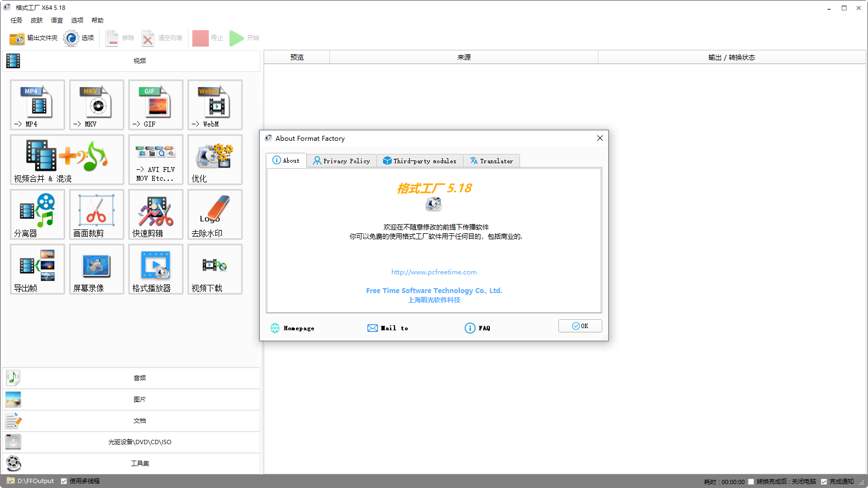Open the 视频合并 & 混流 tool

pyautogui.click(x=67, y=159)
